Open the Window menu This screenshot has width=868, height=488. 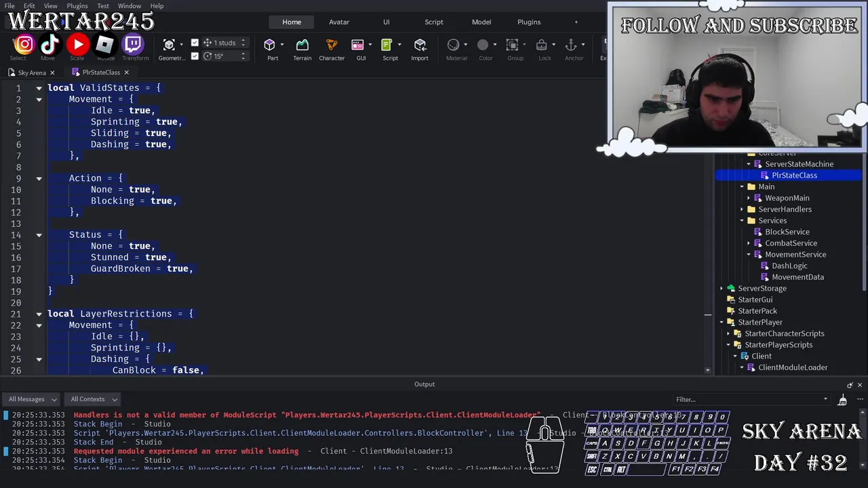130,6
